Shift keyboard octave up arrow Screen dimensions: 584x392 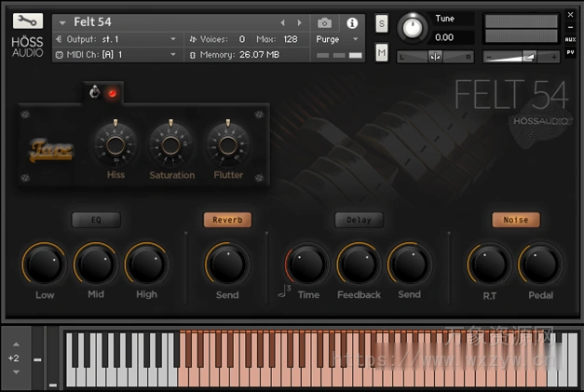pyautogui.click(x=16, y=345)
